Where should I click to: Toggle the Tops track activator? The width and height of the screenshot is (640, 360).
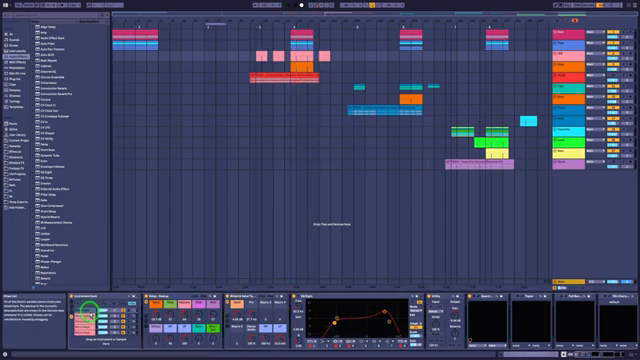pos(613,43)
